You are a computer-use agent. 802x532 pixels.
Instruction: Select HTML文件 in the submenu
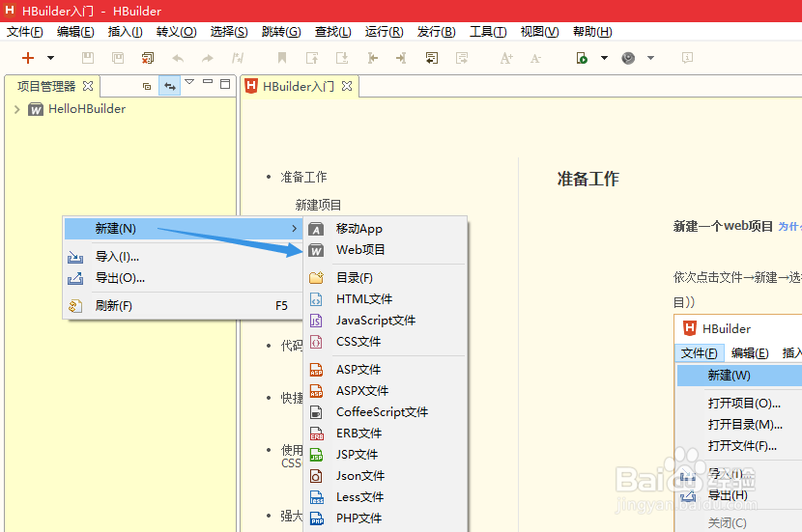pyautogui.click(x=386, y=299)
